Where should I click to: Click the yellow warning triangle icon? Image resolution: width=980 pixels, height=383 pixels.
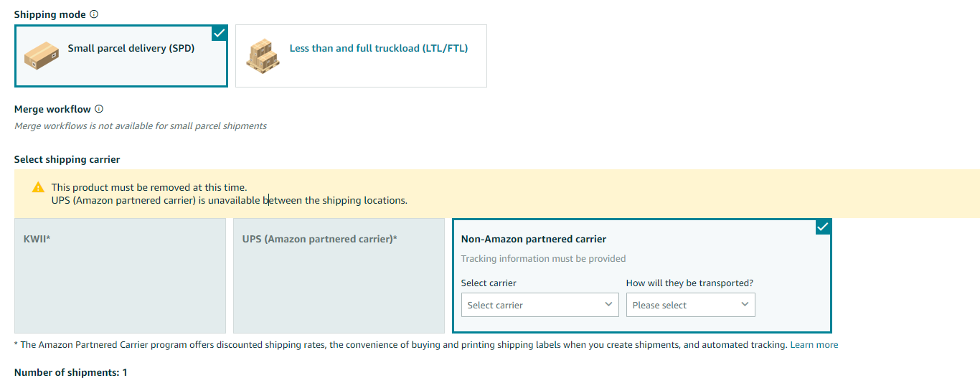[x=38, y=187]
